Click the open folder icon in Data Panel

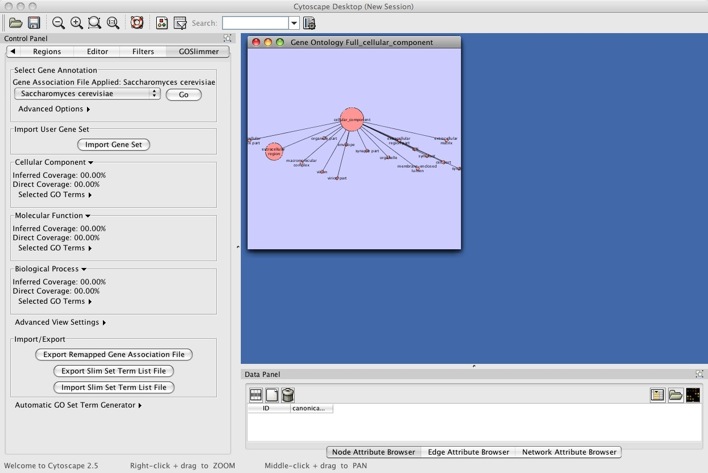[675, 395]
